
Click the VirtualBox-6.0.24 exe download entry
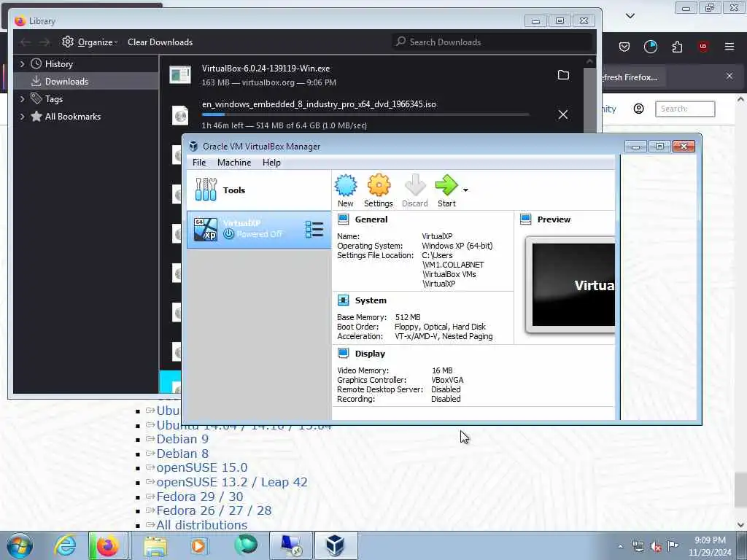pos(371,75)
